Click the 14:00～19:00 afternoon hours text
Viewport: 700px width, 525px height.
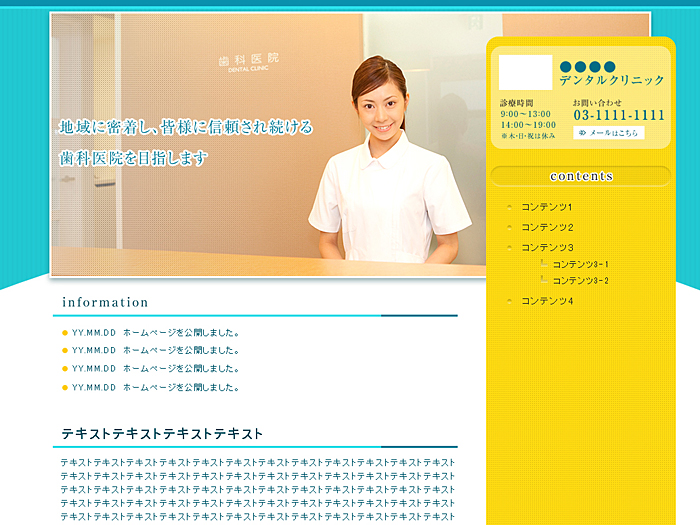528,125
